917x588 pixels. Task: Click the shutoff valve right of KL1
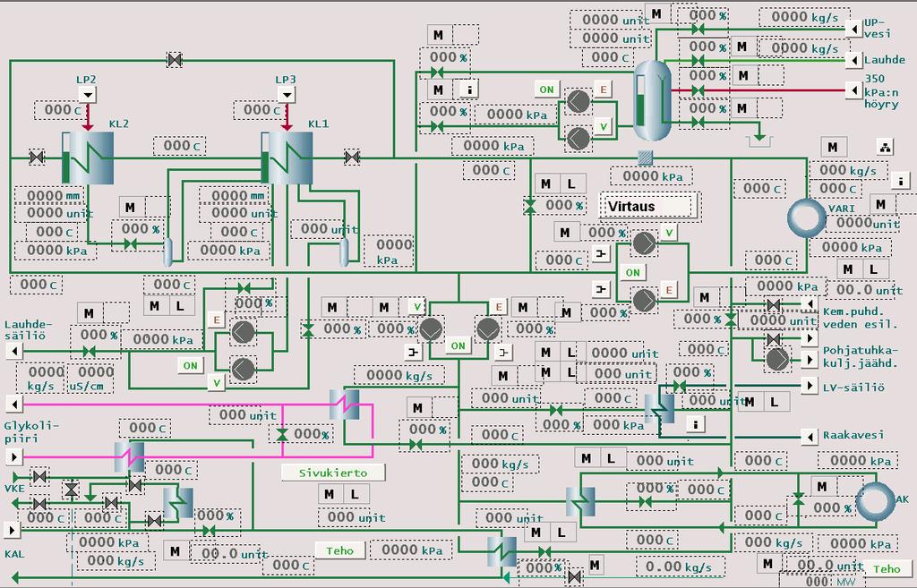tap(351, 158)
